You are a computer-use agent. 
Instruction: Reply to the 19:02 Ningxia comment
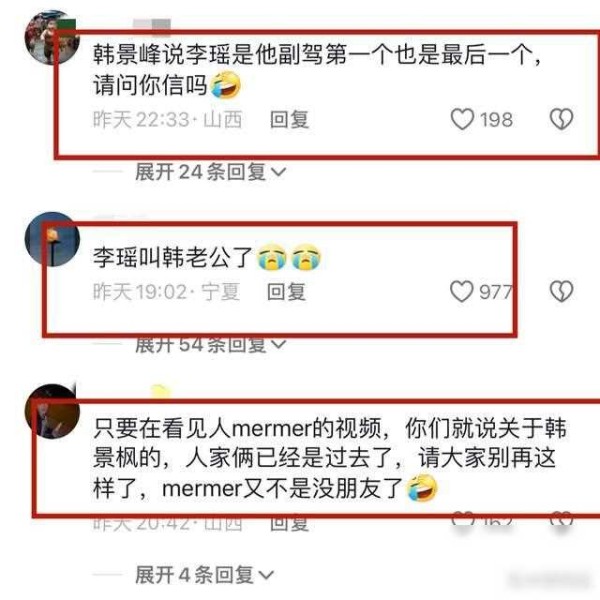click(286, 292)
